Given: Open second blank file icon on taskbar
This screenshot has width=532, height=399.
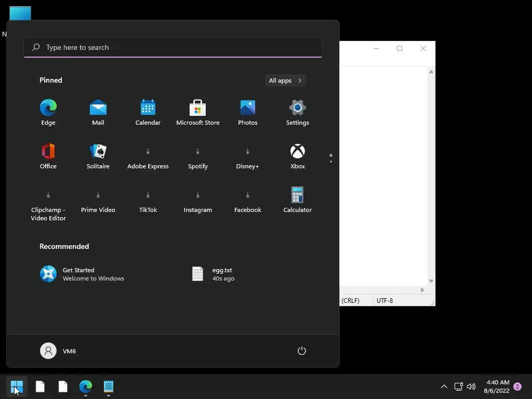Looking at the screenshot, I should click(x=63, y=387).
